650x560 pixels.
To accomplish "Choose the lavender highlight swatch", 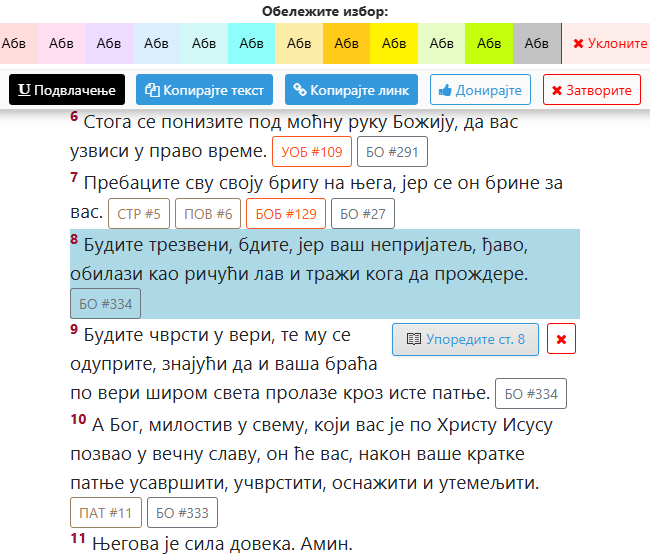I will [x=109, y=44].
